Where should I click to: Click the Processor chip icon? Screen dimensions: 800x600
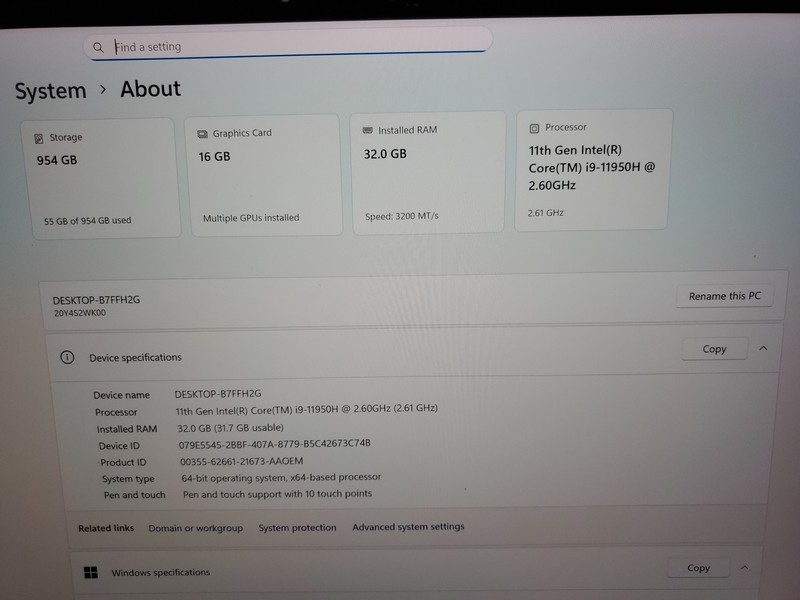pyautogui.click(x=534, y=128)
